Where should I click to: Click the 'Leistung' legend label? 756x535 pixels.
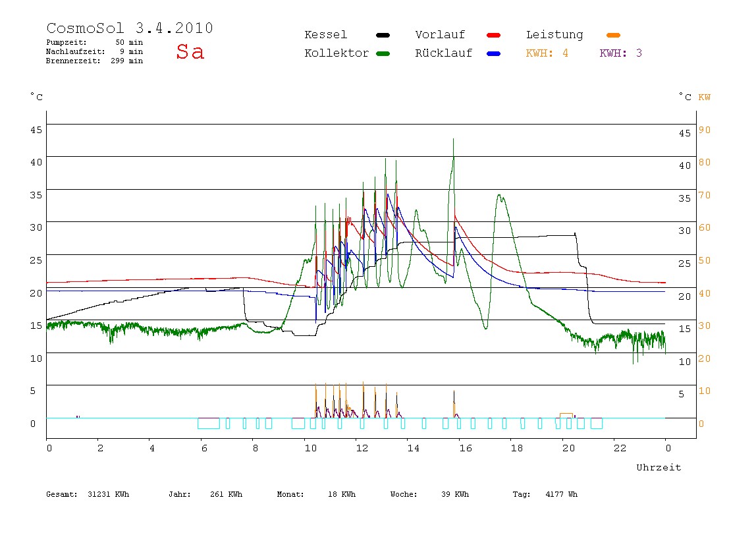(x=554, y=35)
